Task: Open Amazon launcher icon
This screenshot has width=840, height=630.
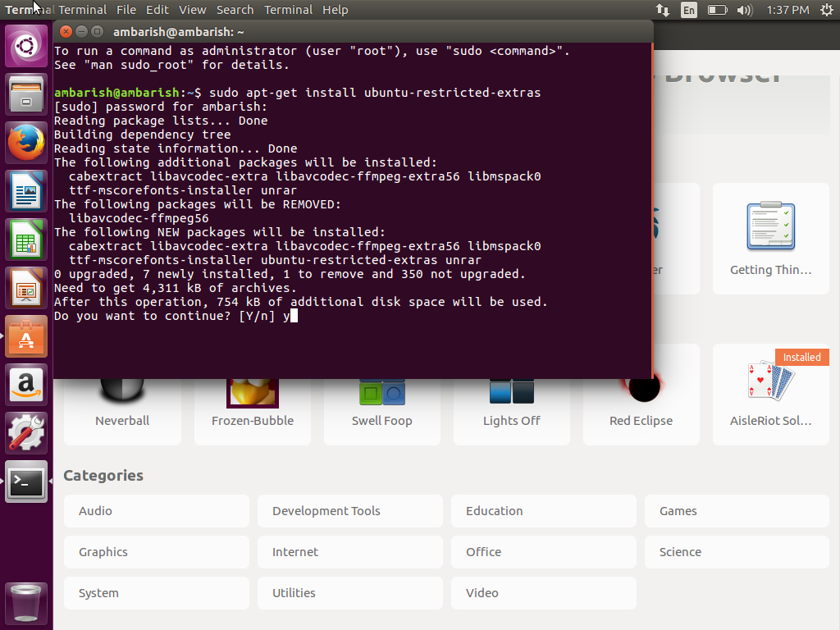Action: 26,385
